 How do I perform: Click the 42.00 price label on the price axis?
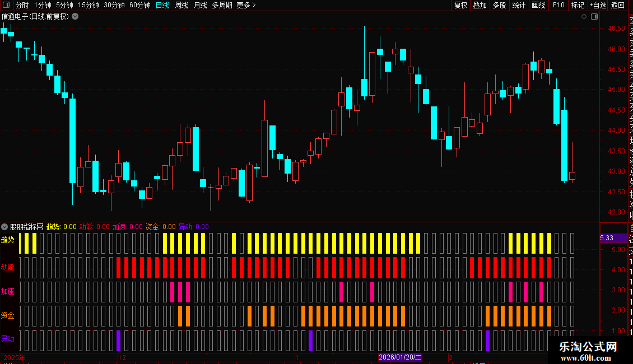tap(616, 212)
